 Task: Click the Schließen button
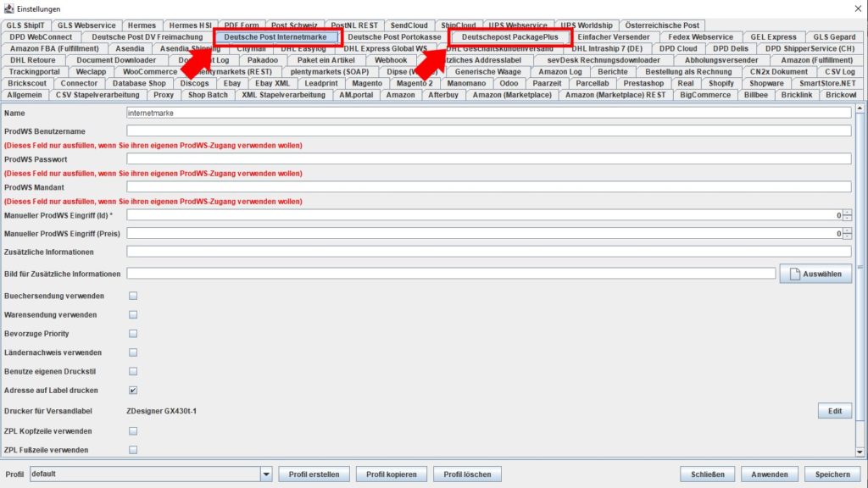(x=708, y=474)
